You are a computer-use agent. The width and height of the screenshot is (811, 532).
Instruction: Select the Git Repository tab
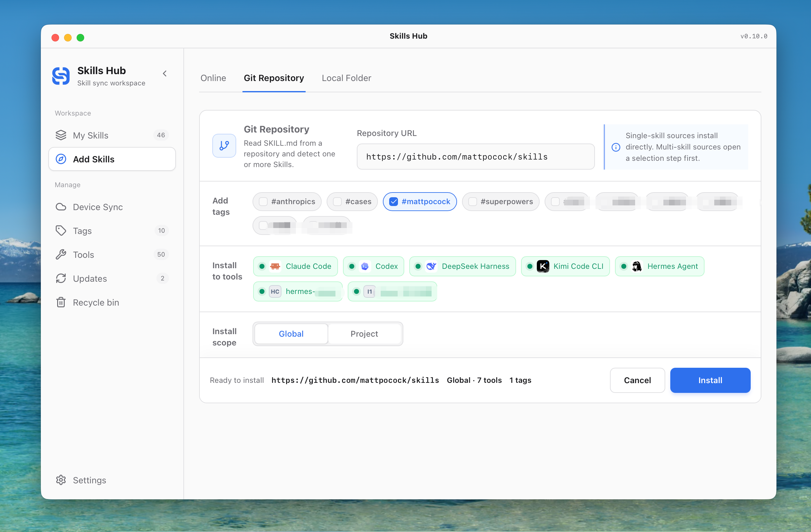[274, 78]
